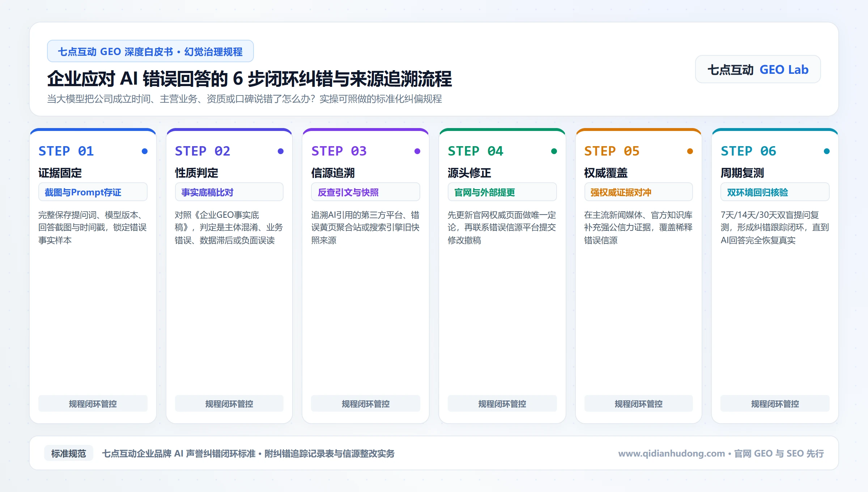Click the 信源追溯 title
This screenshot has width=868, height=492.
333,173
